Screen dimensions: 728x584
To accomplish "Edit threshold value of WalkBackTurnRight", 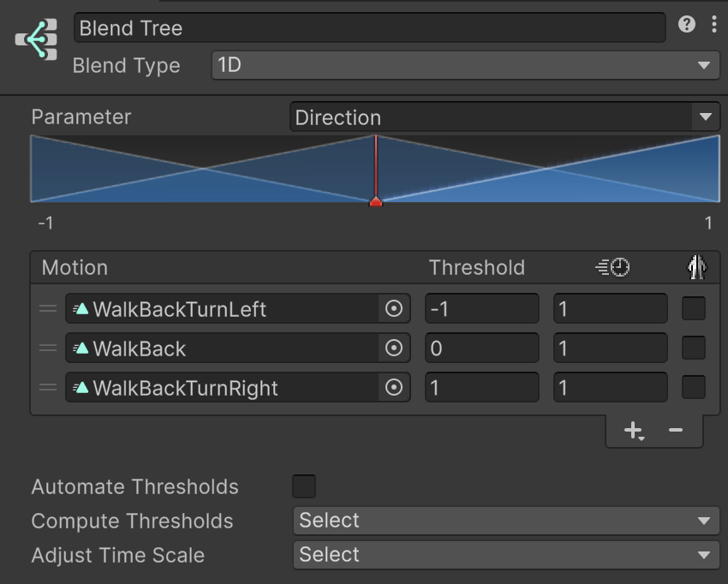I will 482,387.
